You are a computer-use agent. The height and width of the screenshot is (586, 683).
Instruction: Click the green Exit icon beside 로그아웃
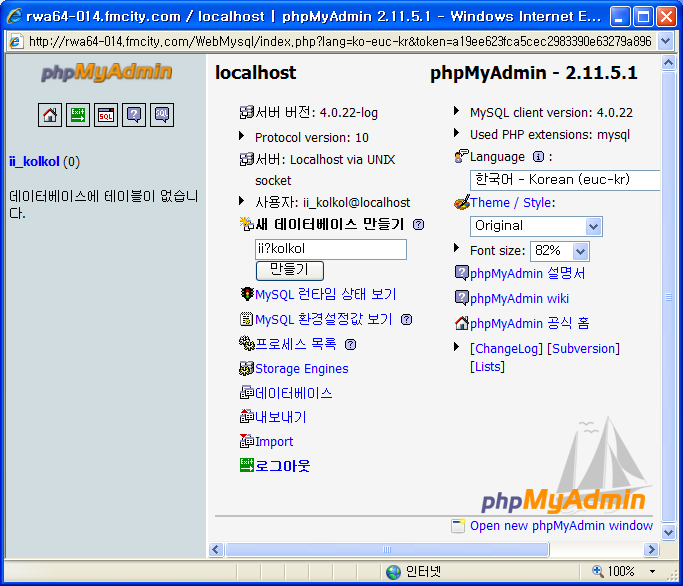coord(247,465)
